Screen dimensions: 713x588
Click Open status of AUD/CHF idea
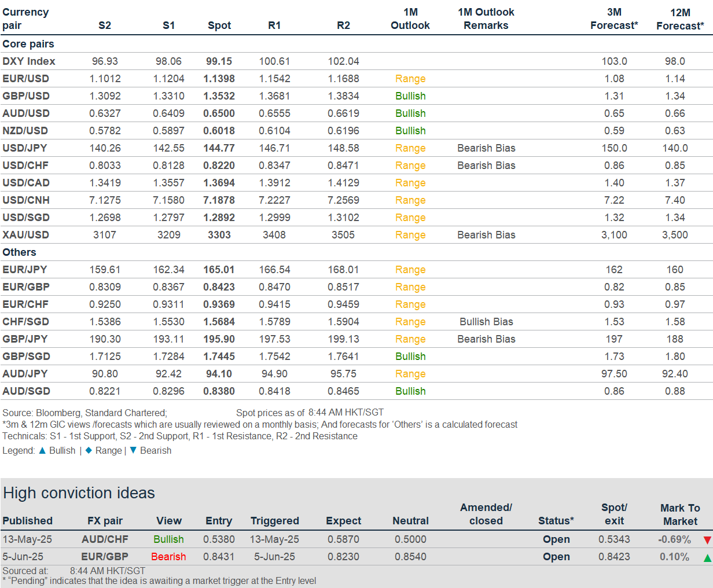pyautogui.click(x=556, y=539)
